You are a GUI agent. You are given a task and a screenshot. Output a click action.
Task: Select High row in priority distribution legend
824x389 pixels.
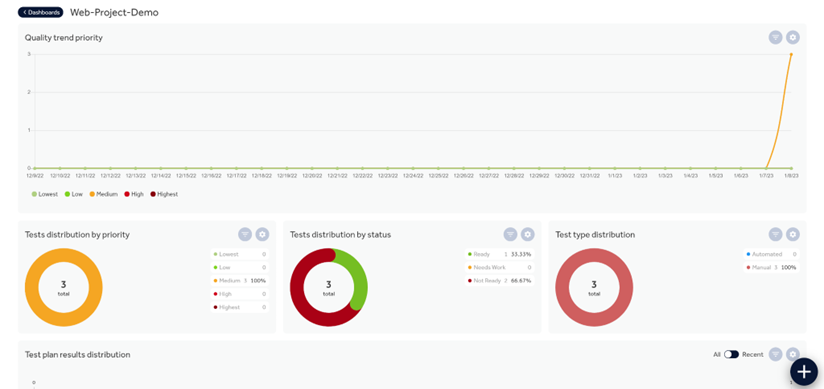pyautogui.click(x=240, y=294)
